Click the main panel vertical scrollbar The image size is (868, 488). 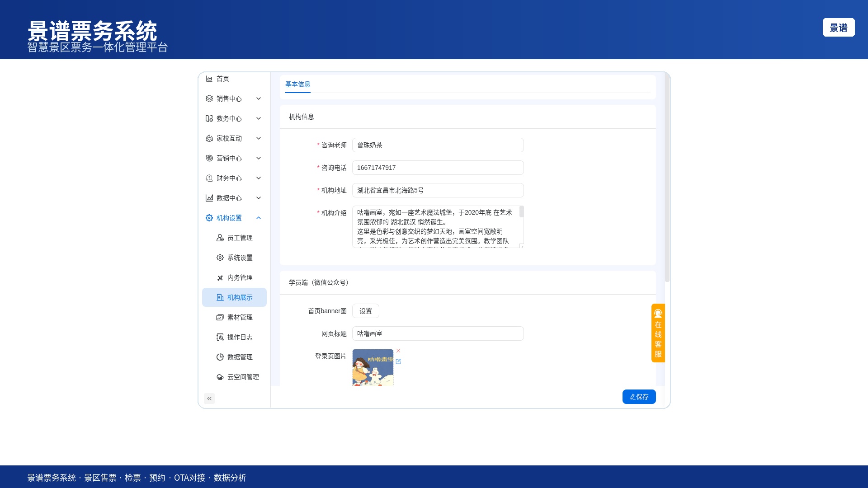pos(667,178)
